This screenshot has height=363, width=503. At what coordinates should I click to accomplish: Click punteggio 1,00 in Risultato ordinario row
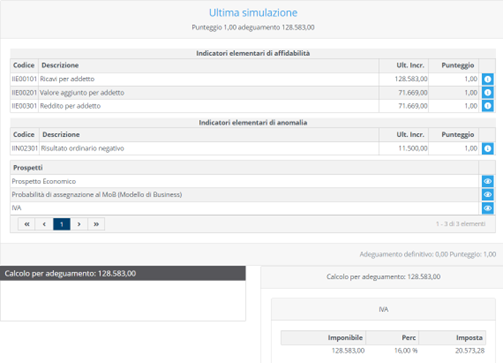471,148
